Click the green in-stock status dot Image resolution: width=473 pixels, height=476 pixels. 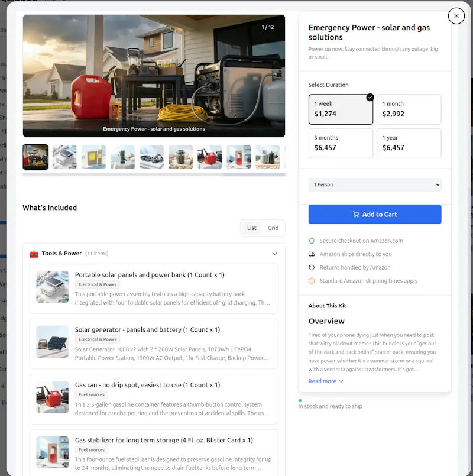point(300,401)
